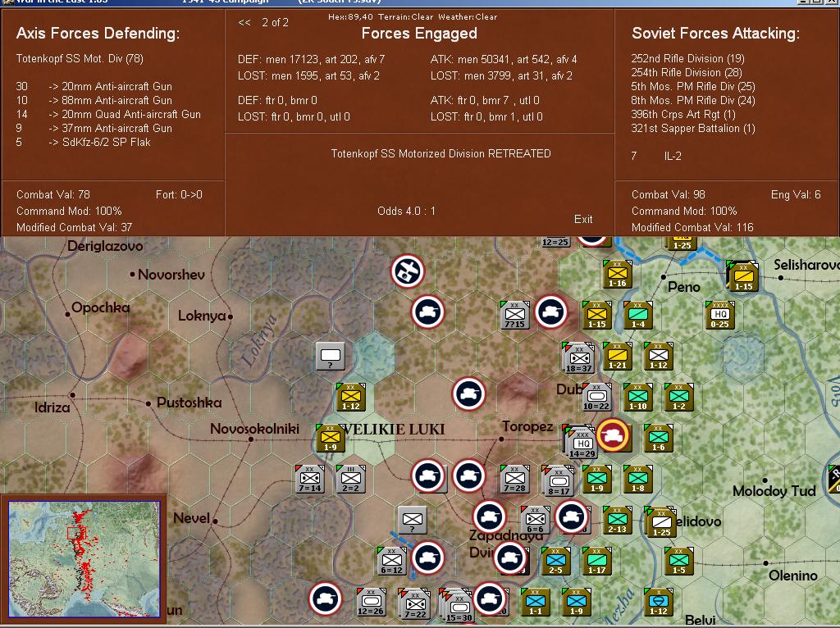Click the red viewport box in minimap
This screenshot has height=628, width=840.
point(76,533)
